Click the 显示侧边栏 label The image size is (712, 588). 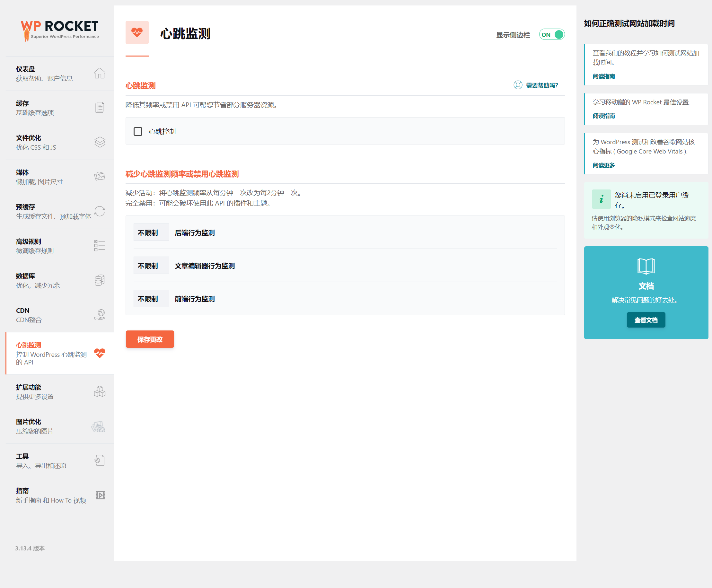513,35
